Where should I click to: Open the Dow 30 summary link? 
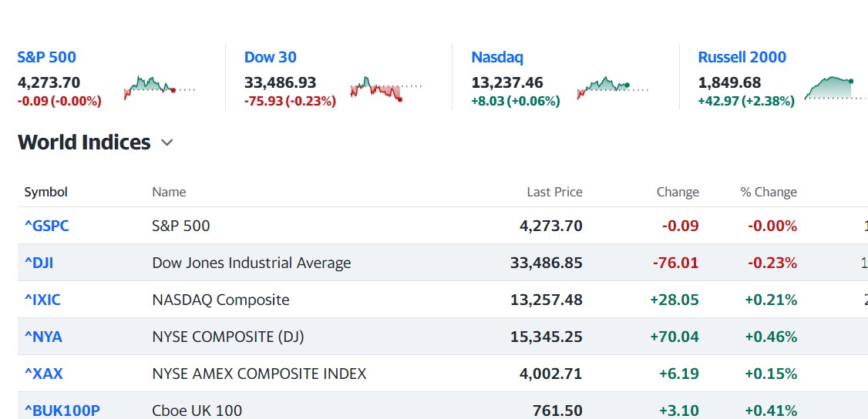pyautogui.click(x=270, y=58)
